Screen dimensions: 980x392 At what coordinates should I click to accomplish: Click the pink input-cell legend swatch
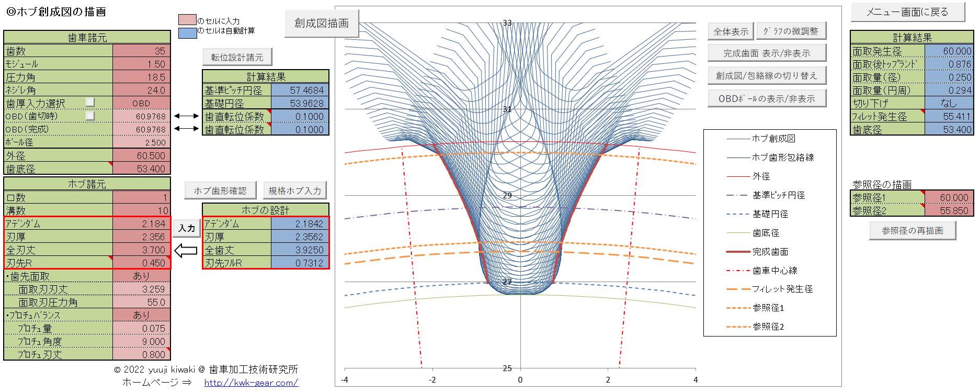187,20
